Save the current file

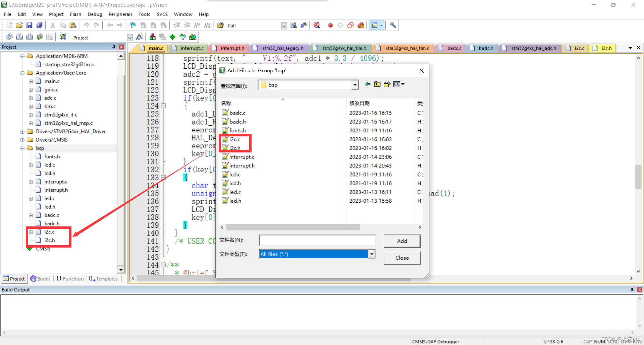click(x=30, y=25)
